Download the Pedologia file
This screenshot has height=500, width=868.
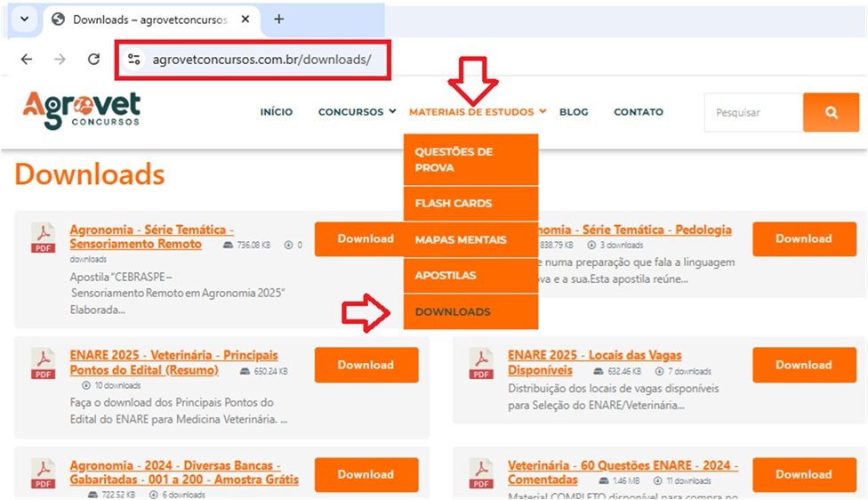point(804,238)
